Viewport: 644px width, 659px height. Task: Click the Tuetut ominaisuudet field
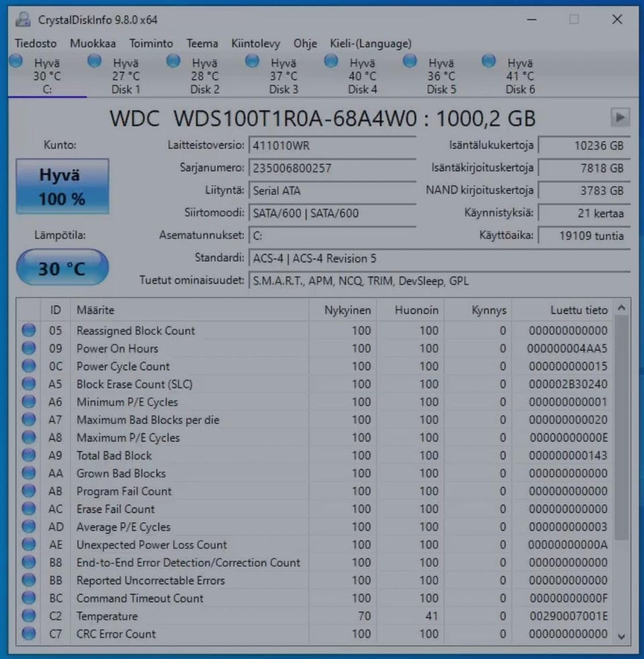(x=439, y=281)
